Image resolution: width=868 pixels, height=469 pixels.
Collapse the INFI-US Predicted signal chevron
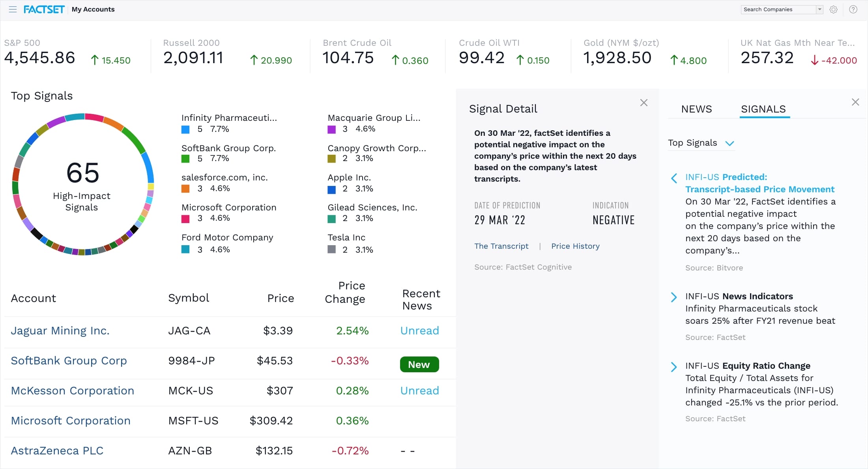674,178
